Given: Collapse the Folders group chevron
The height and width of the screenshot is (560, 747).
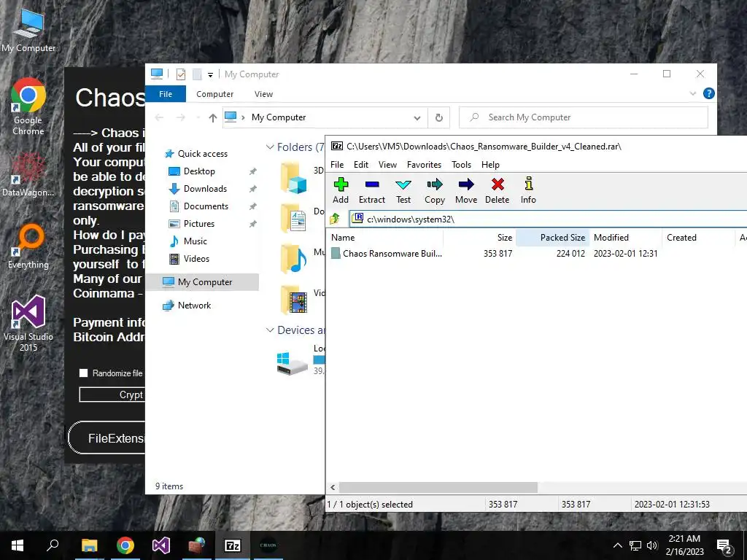Looking at the screenshot, I should pyautogui.click(x=270, y=147).
